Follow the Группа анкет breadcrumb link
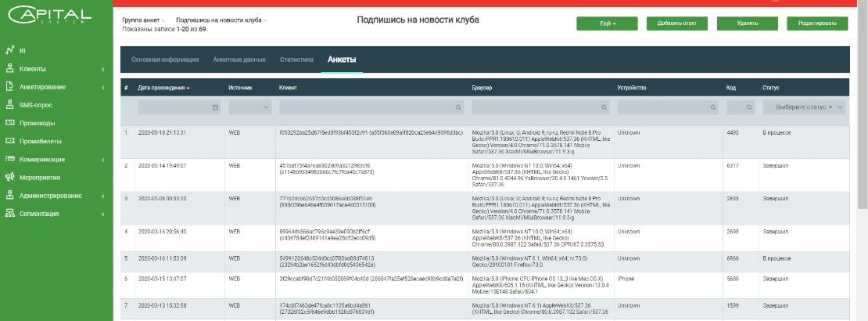Image resolution: width=868 pixels, height=321 pixels. pyautogui.click(x=141, y=20)
